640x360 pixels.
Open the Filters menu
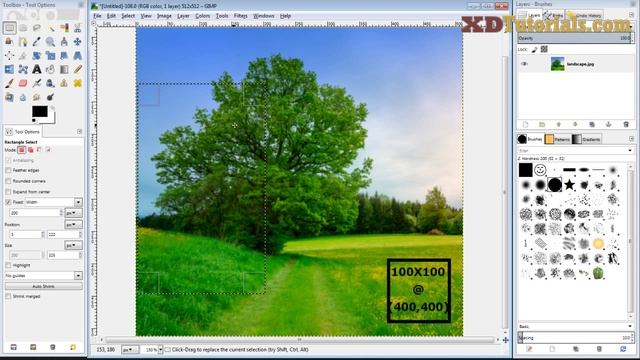click(240, 16)
